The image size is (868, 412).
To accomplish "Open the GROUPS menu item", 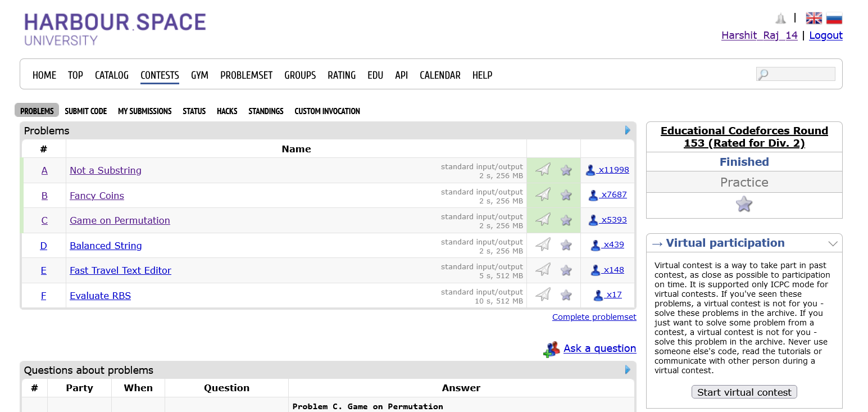I will pos(300,75).
